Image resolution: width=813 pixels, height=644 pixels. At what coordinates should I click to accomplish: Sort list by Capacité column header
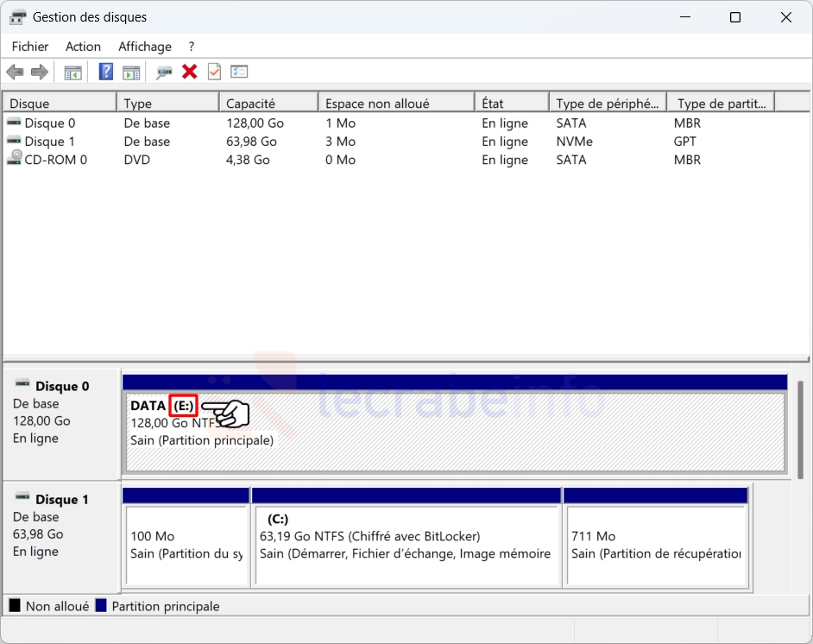pos(268,104)
